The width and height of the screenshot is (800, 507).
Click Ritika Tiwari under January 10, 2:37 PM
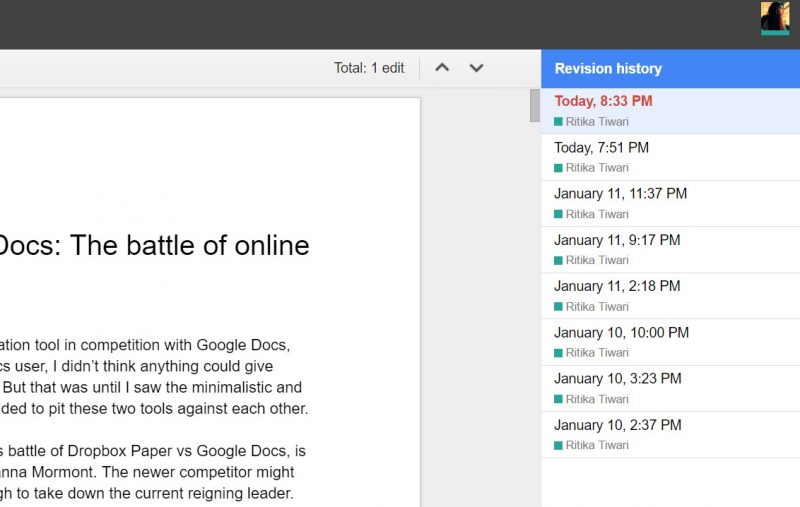(x=597, y=445)
